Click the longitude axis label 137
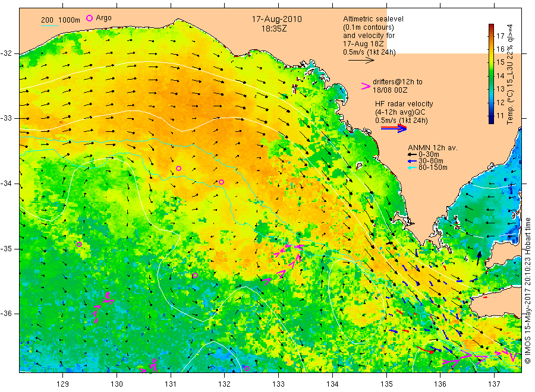Viewport: 535px width, 392px height. coord(494,384)
